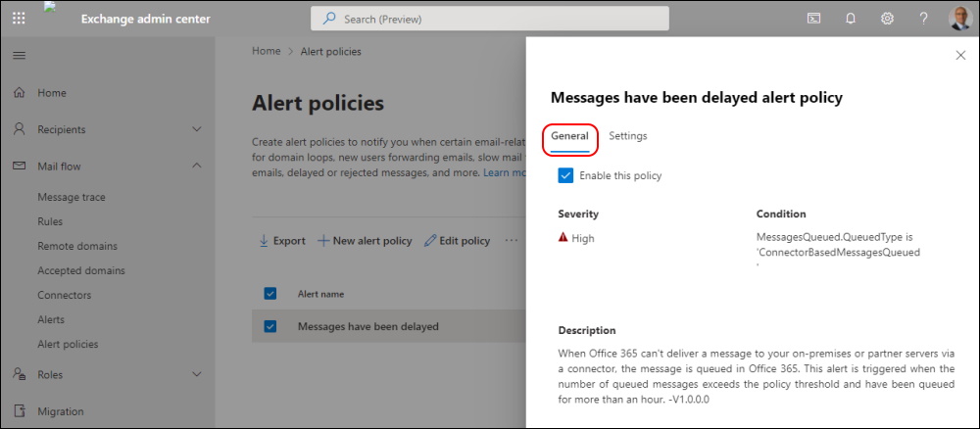Open the app launcher waffle icon

point(19,19)
